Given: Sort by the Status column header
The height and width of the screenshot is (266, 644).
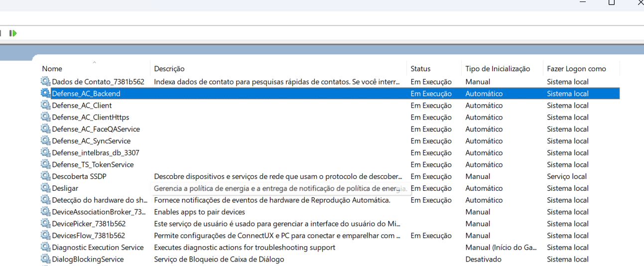Looking at the screenshot, I should [420, 69].
